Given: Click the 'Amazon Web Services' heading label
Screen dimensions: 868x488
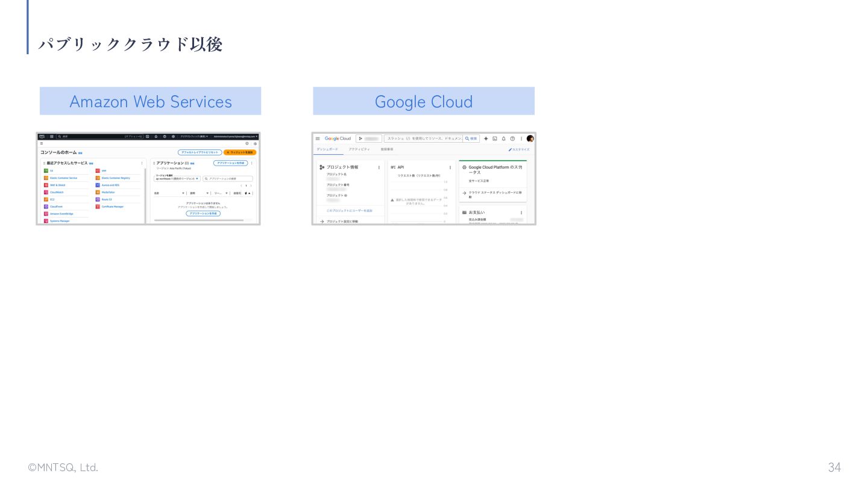Looking at the screenshot, I should tap(151, 101).
